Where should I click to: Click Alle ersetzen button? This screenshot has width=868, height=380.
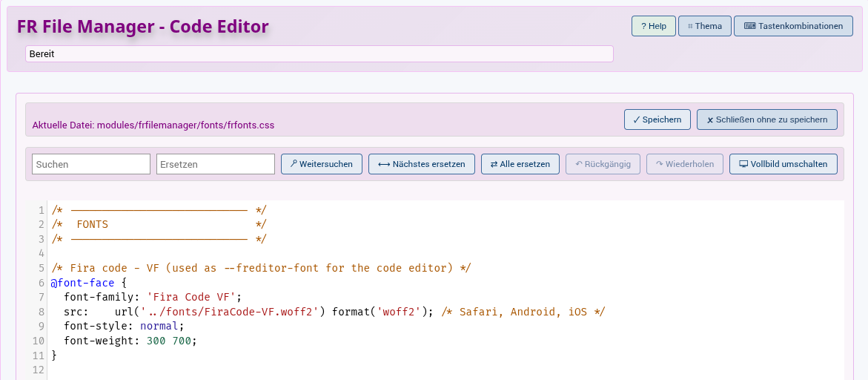pyautogui.click(x=520, y=165)
